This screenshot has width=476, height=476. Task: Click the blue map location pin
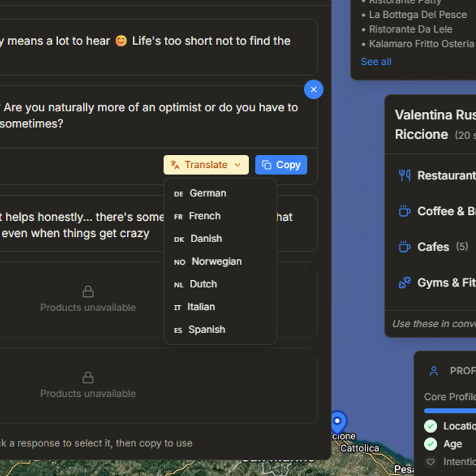(338, 421)
